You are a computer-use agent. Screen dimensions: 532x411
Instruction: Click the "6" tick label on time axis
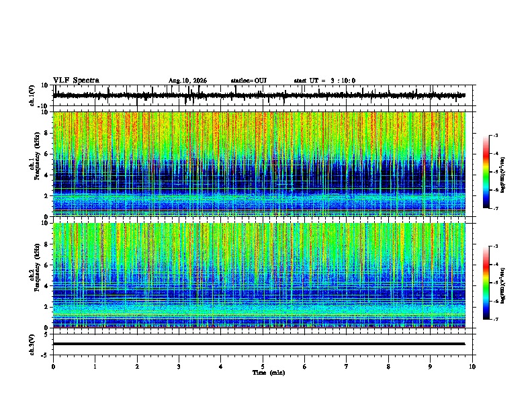[305, 367]
